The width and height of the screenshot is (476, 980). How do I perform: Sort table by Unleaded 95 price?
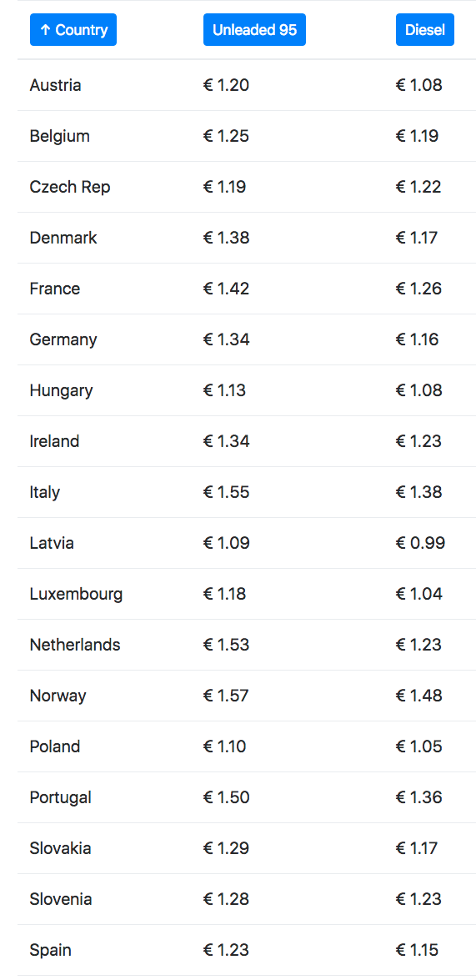coord(254,30)
